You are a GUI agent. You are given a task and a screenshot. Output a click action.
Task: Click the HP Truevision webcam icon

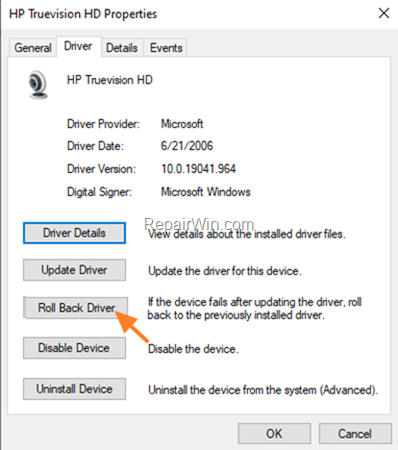coord(38,85)
